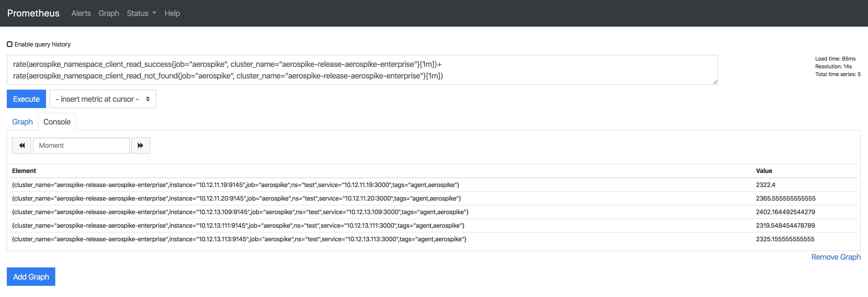
Task: Click the fast-forward arrows to advance time
Action: point(141,145)
